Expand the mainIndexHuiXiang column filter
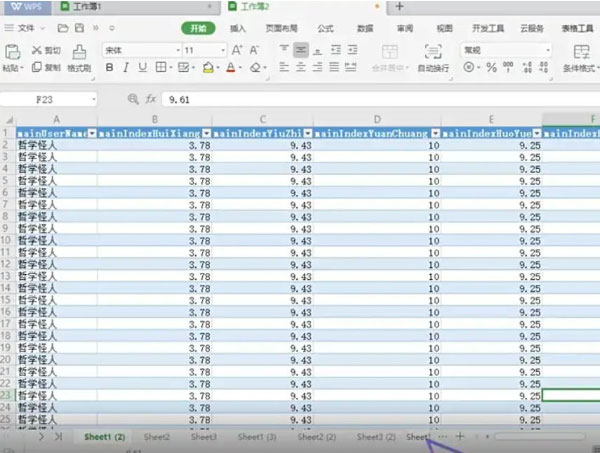This screenshot has height=453, width=600. tap(206, 132)
